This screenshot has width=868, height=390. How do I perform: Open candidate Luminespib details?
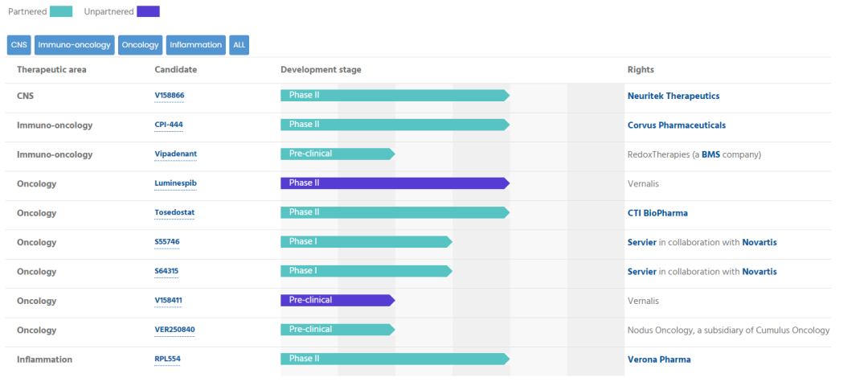175,183
